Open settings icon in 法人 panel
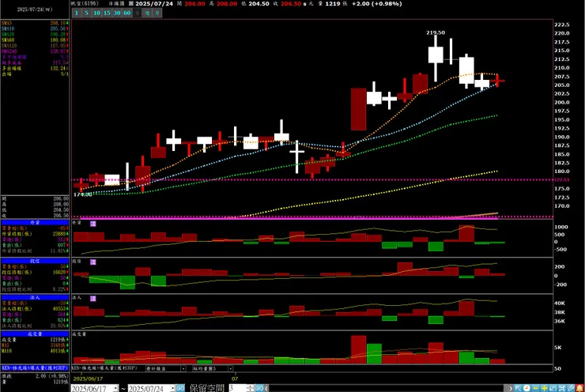This screenshot has height=392, width=585. 93,299
